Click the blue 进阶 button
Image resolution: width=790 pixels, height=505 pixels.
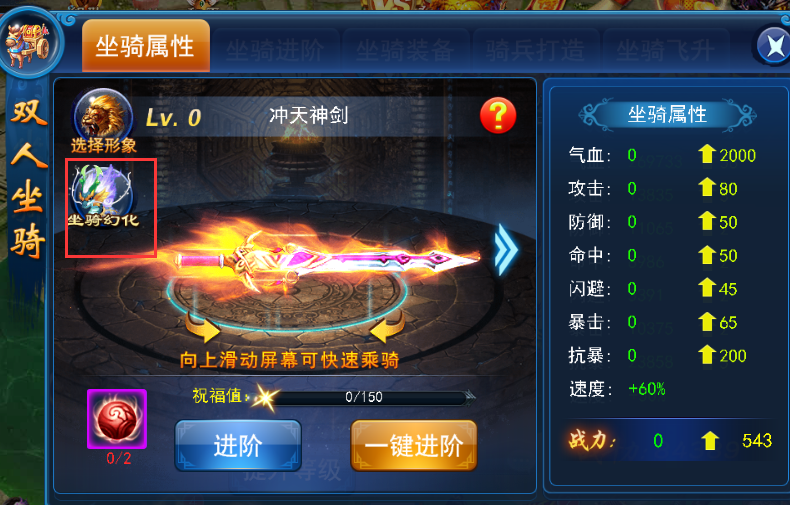(x=238, y=446)
